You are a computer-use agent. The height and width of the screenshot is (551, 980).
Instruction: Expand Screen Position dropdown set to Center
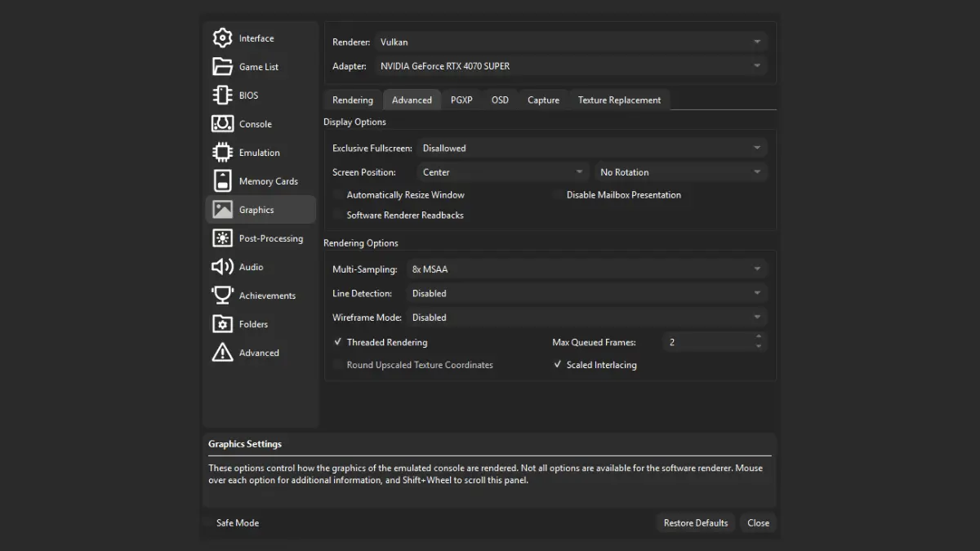[503, 172]
